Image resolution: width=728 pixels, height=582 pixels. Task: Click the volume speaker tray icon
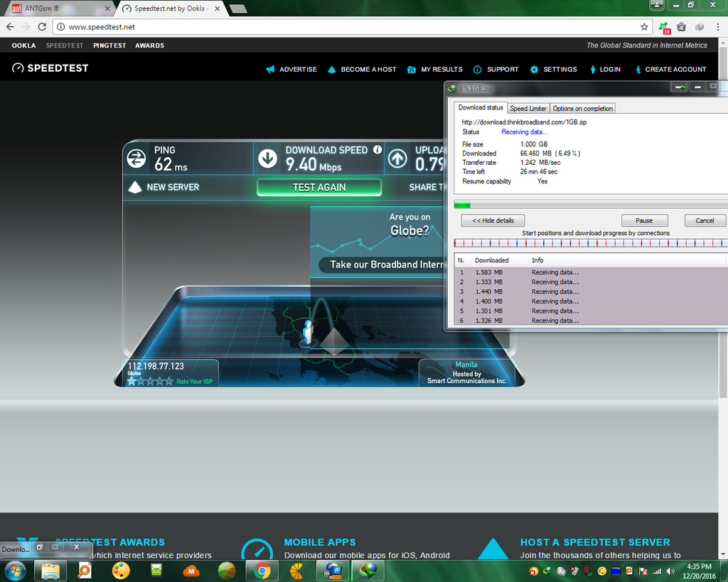tap(670, 571)
